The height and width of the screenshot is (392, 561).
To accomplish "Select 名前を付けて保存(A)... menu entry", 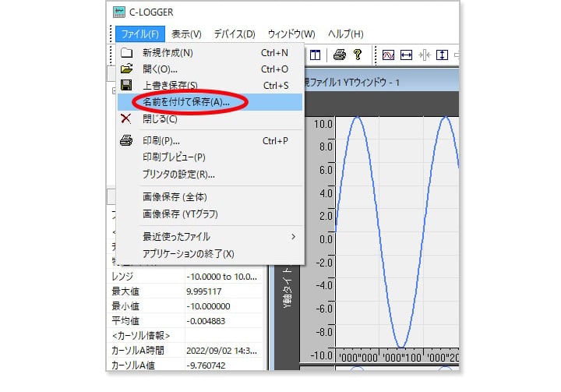I will pyautogui.click(x=185, y=102).
